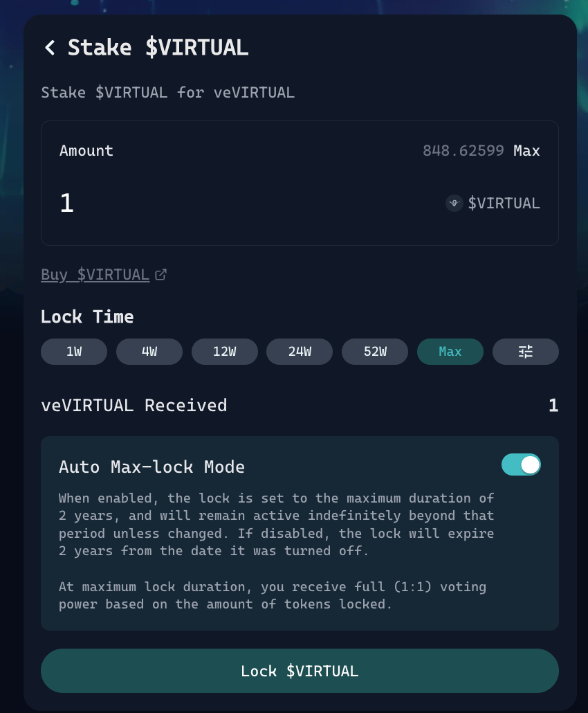Click the external-link icon after Buy $VIRTUAL
This screenshot has height=713, width=588.
click(160, 274)
